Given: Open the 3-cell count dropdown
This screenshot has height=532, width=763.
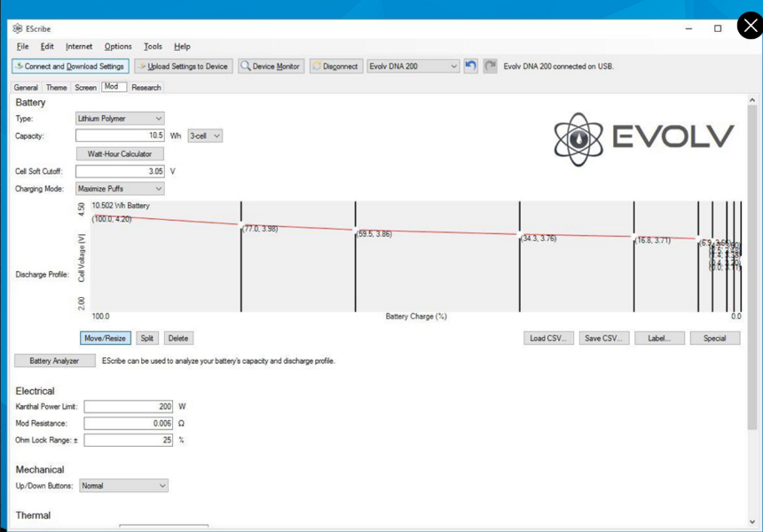Looking at the screenshot, I should click(x=205, y=136).
